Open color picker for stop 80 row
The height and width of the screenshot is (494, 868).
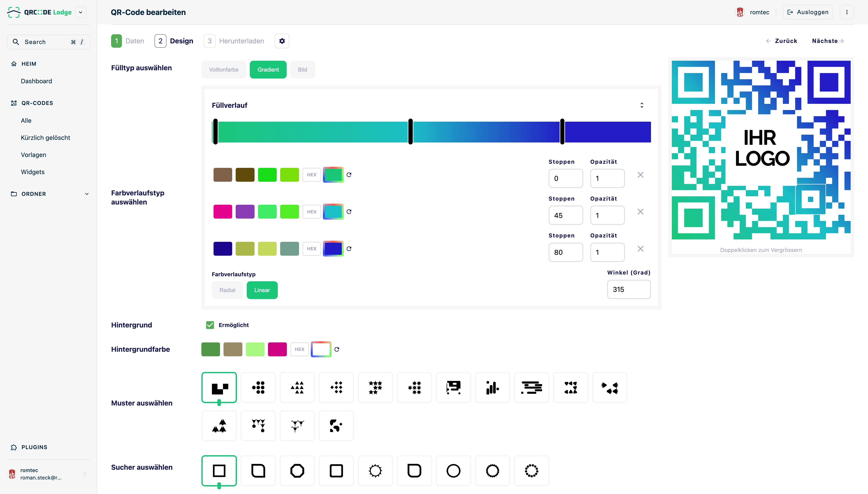[333, 249]
